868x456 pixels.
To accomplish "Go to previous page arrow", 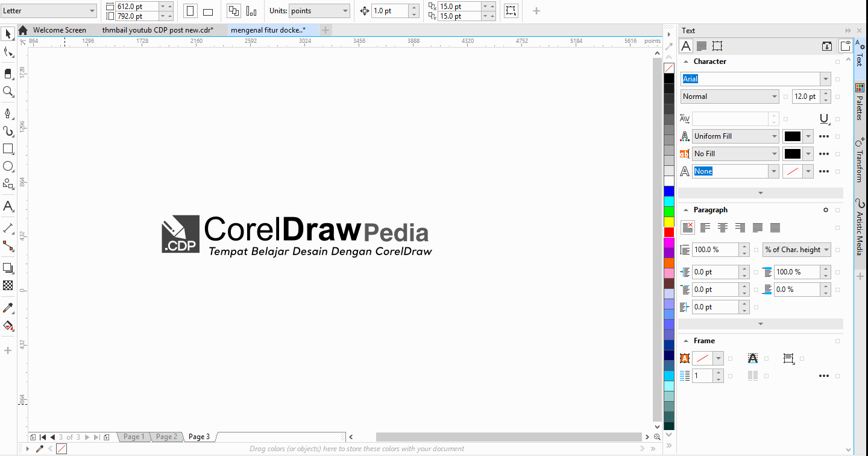I will (52, 437).
